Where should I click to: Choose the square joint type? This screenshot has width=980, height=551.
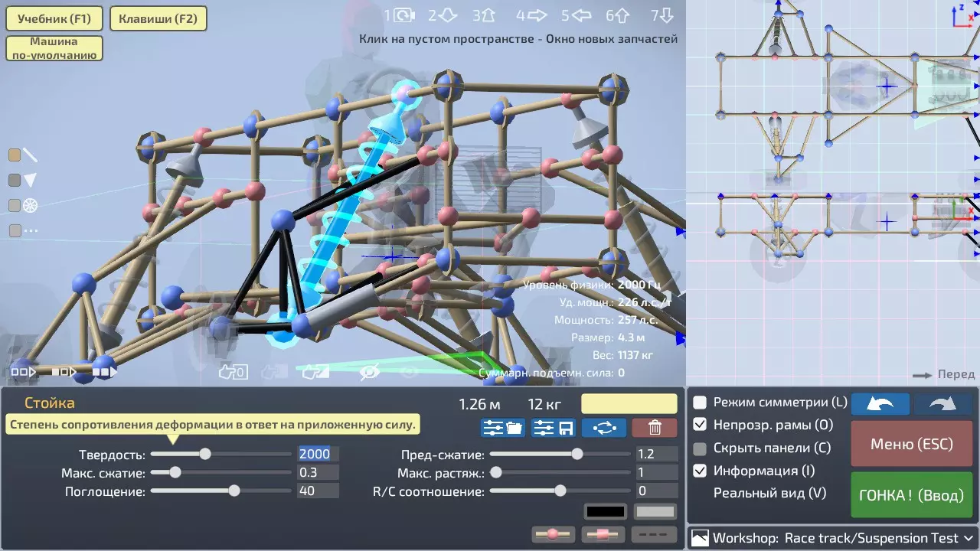coord(604,535)
